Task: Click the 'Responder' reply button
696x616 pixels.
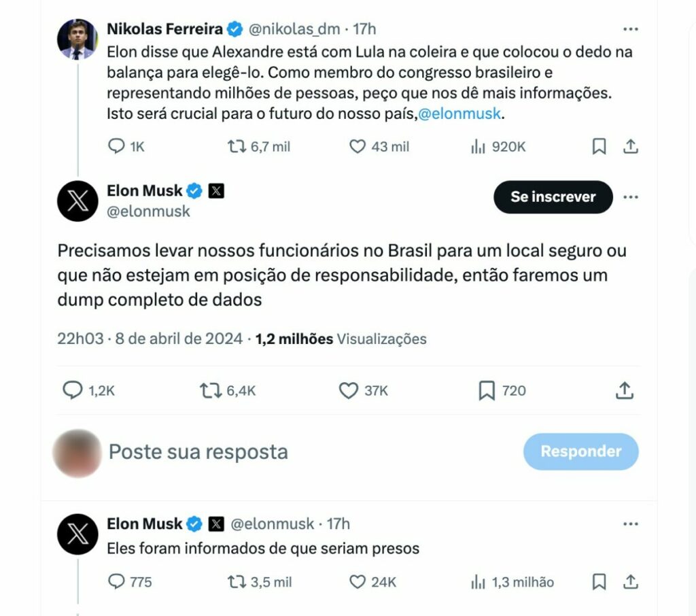Action: pos(580,451)
